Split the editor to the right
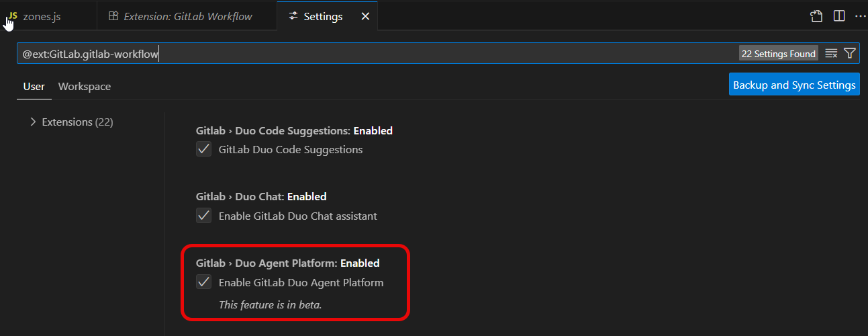Viewport: 868px width, 336px height. tap(839, 16)
